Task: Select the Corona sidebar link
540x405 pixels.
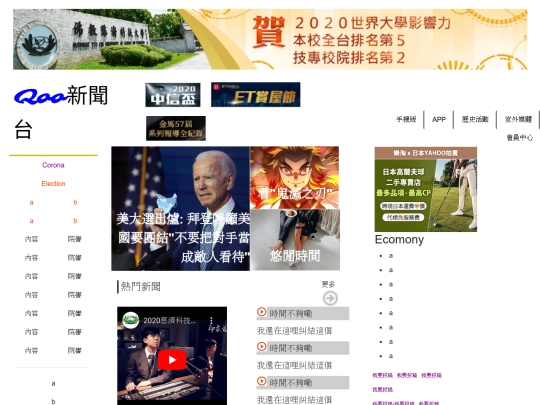Action: (53, 165)
